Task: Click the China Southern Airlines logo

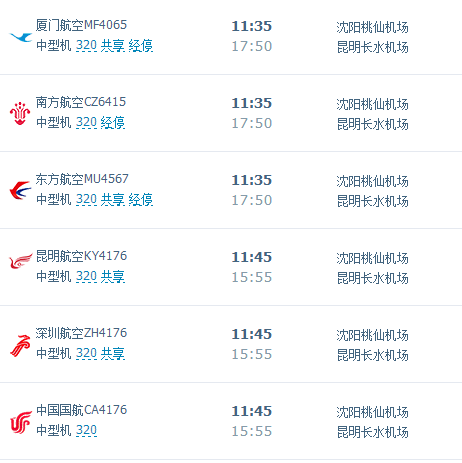Action: click(20, 114)
